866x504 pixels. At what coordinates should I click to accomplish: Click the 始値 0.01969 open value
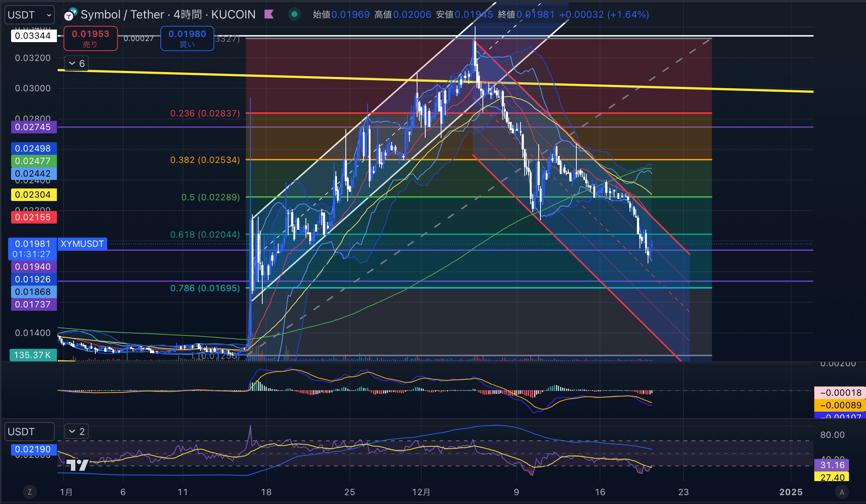point(341,14)
